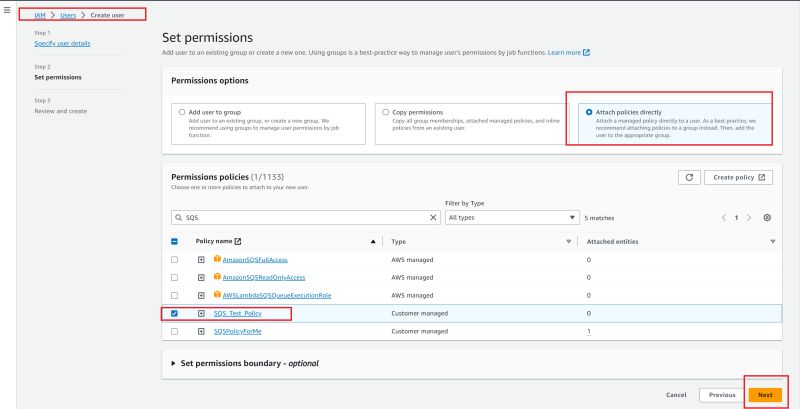The image size is (800, 409).
Task: Sort the Type column arrow
Action: point(568,242)
